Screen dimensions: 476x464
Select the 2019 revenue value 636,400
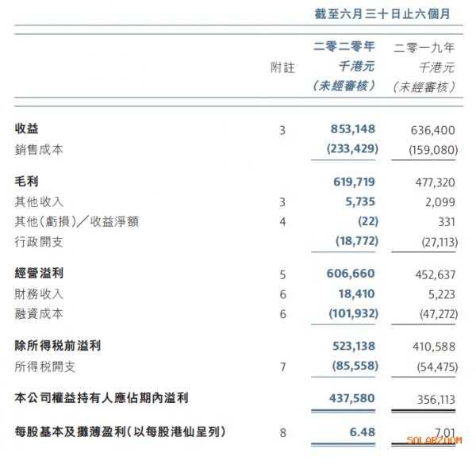432,130
